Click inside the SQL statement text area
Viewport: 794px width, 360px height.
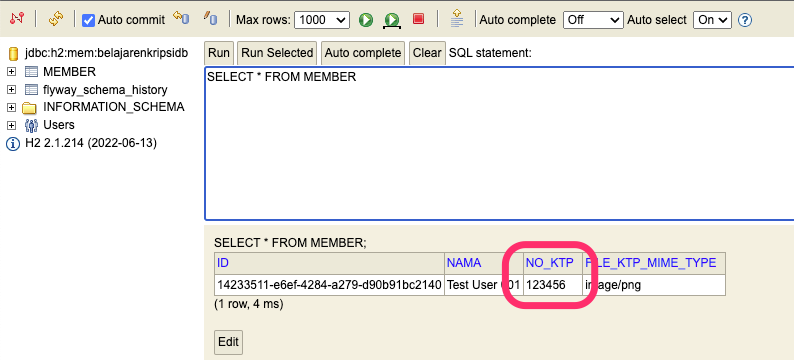pos(499,143)
